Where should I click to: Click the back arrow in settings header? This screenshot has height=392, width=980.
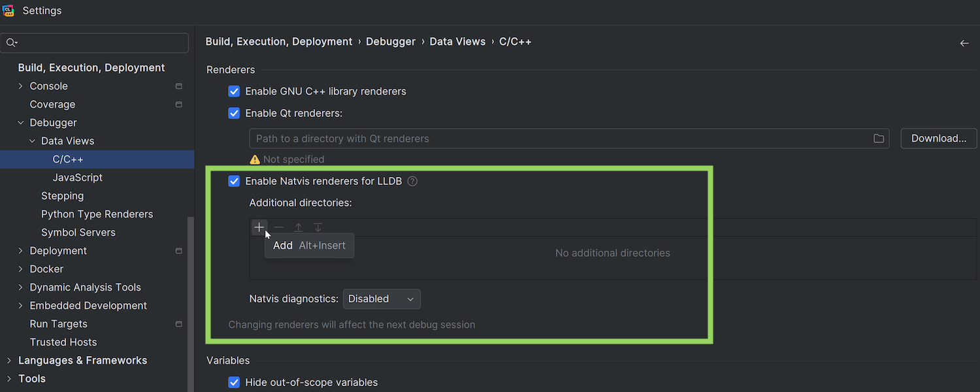tap(964, 43)
